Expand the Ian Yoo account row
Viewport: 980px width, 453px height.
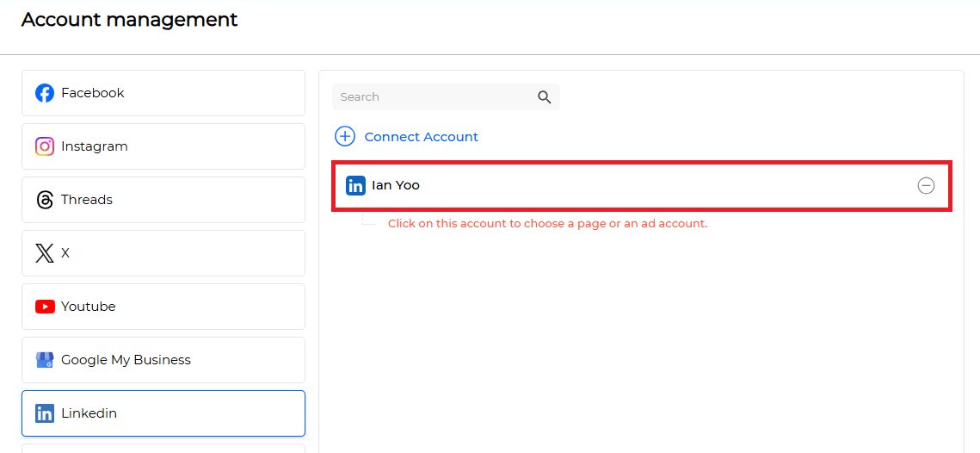[642, 186]
